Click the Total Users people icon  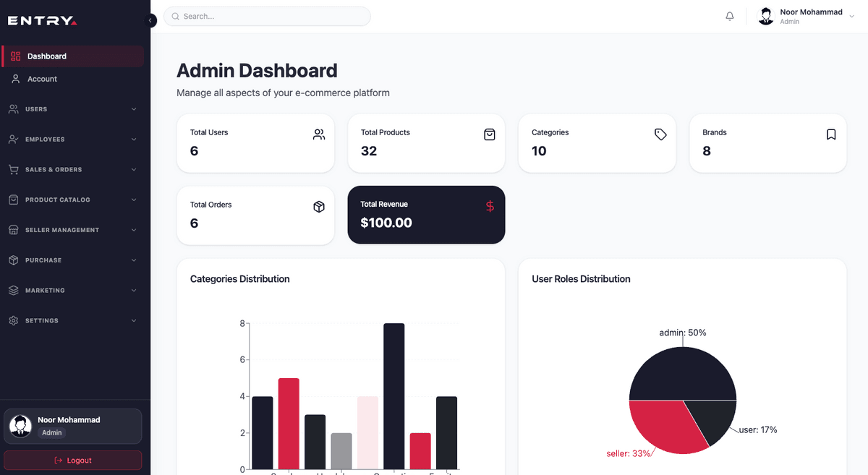tap(319, 134)
